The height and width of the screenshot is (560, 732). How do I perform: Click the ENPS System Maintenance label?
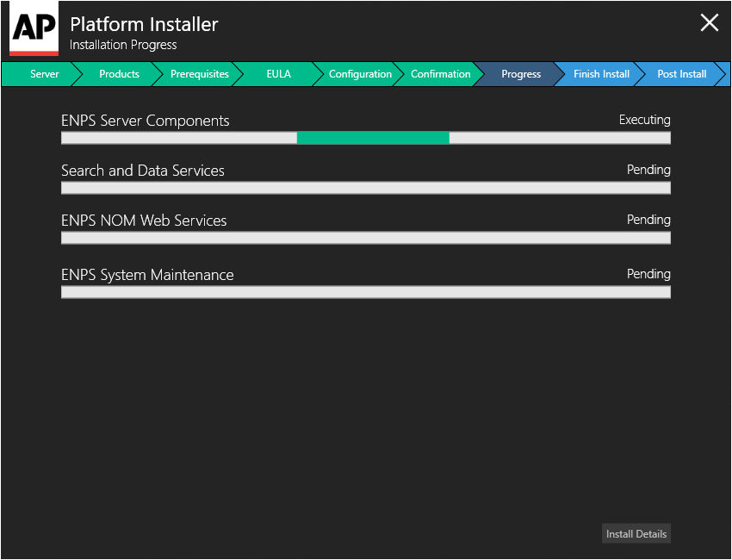click(x=147, y=275)
